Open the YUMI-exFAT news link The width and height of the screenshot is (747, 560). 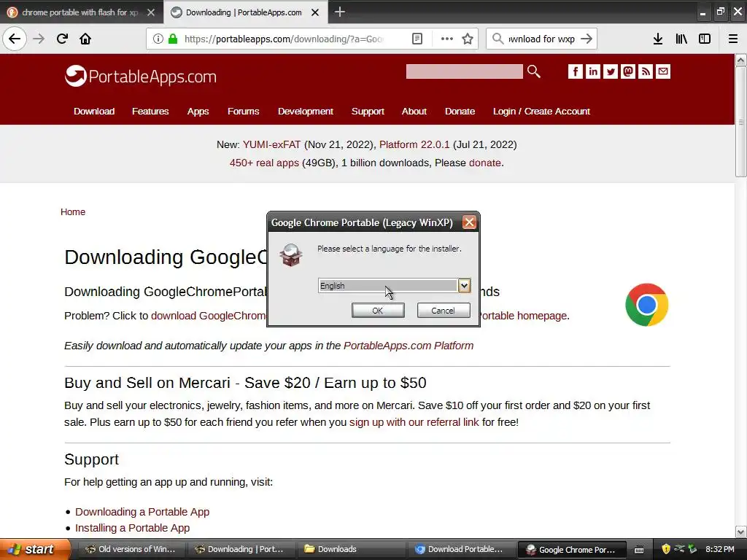point(271,144)
